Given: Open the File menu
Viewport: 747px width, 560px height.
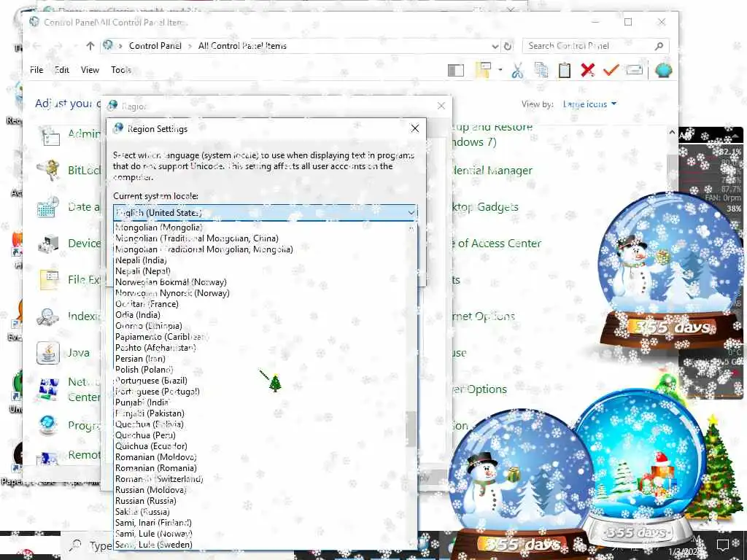Looking at the screenshot, I should 36,70.
